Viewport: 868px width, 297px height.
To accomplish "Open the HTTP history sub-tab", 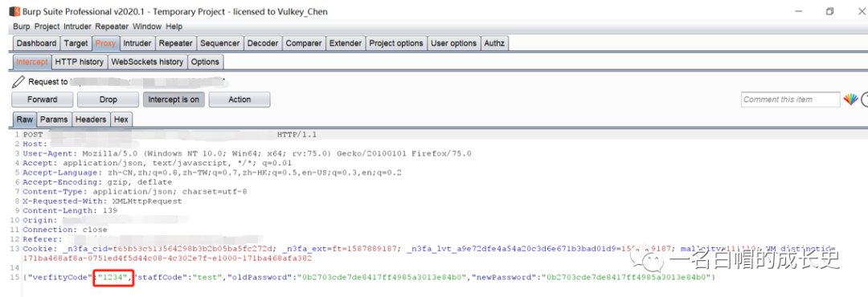I will pos(79,62).
